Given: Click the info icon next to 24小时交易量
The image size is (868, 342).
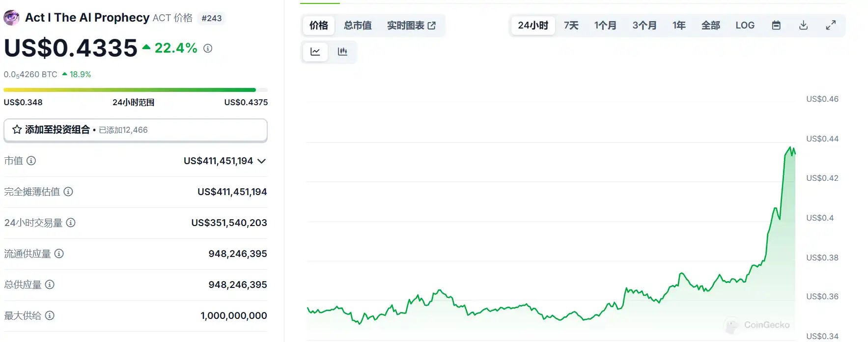Looking at the screenshot, I should [71, 223].
